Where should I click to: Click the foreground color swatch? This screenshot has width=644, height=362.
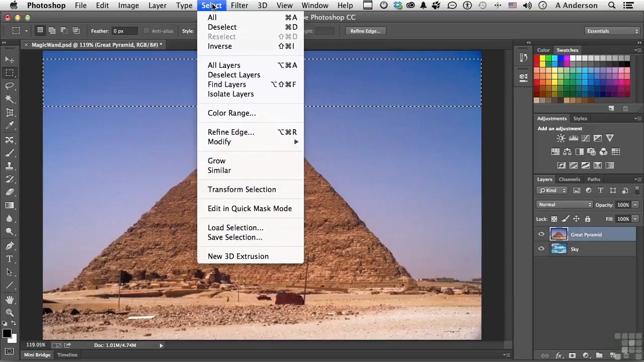click(7, 334)
